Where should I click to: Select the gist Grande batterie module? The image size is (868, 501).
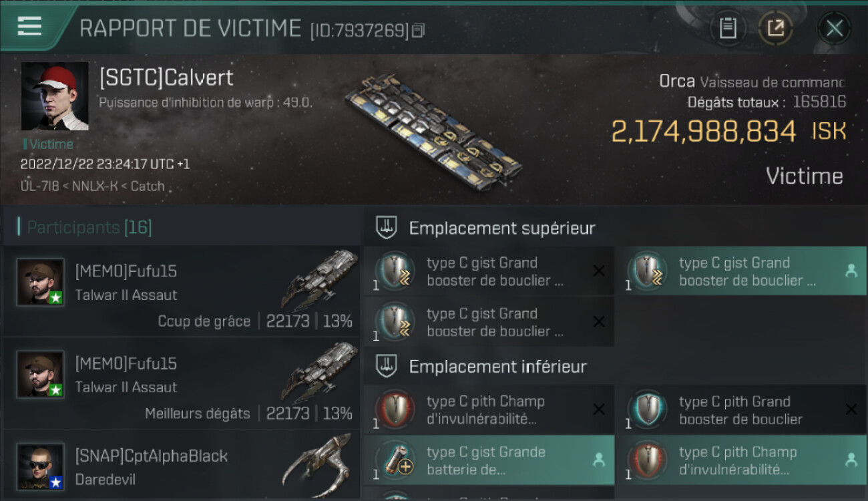point(489,460)
